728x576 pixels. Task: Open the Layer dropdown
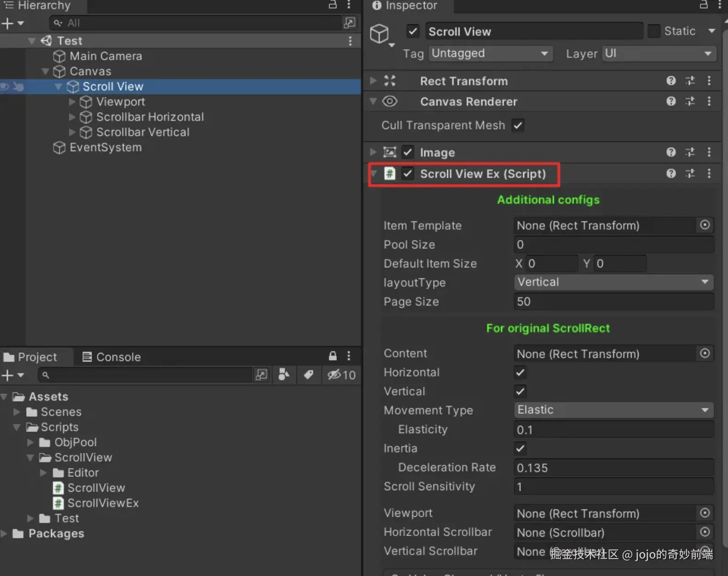[x=659, y=53]
